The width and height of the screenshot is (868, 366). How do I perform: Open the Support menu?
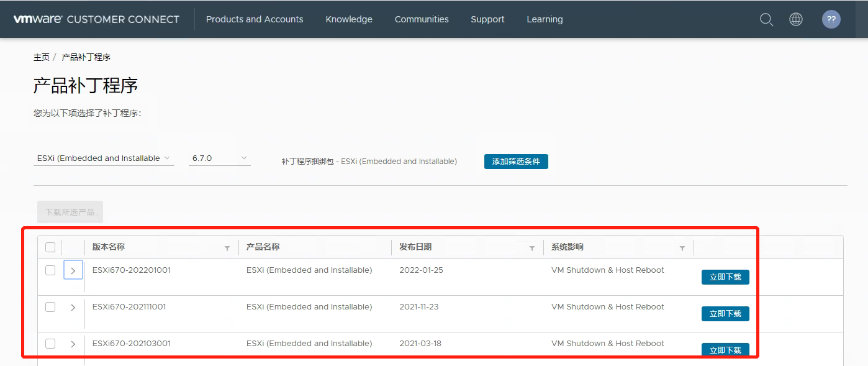click(487, 19)
